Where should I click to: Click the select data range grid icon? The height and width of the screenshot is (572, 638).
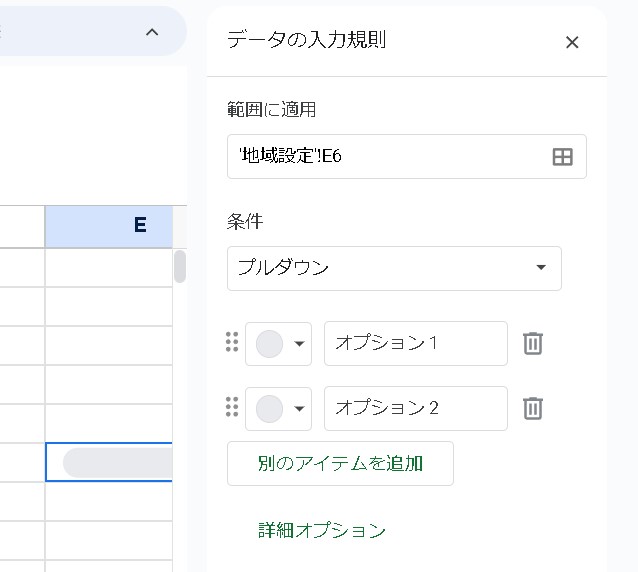[x=562, y=157]
